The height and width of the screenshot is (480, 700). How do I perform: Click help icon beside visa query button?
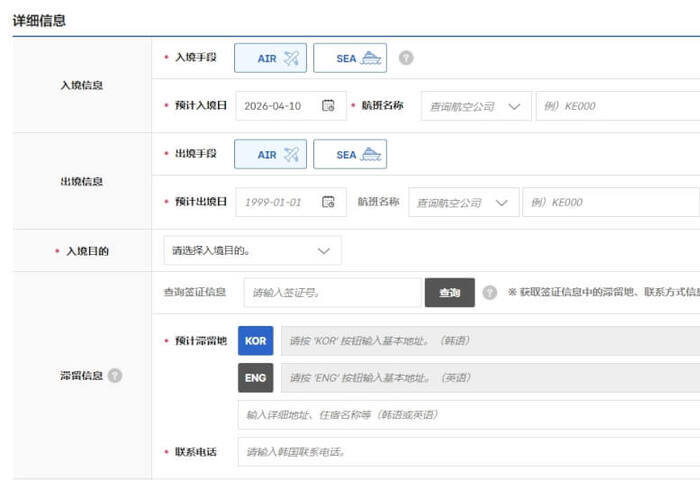click(x=490, y=292)
